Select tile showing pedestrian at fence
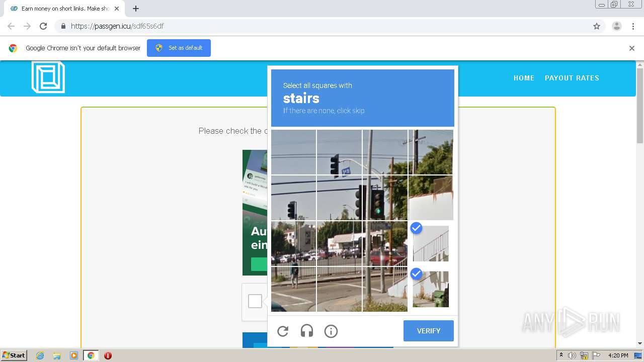The height and width of the screenshot is (362, 644). coord(293,289)
